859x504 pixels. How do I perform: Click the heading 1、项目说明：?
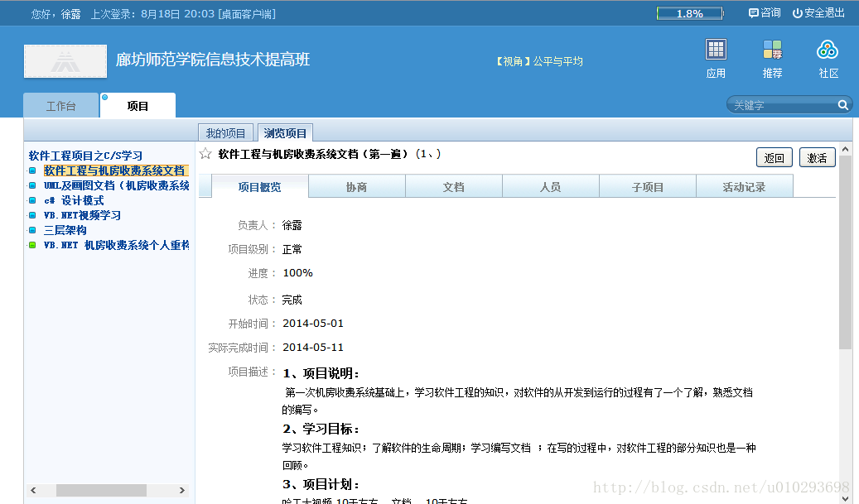click(321, 373)
